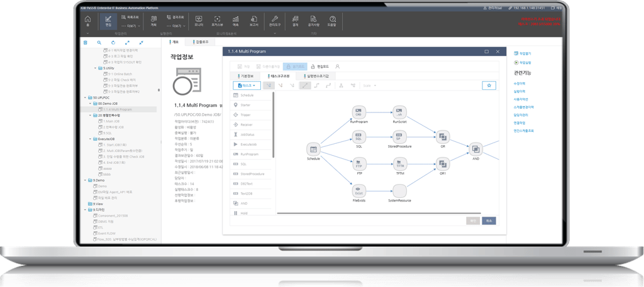Click the Schedule node on the canvas
The image size is (644, 287).
coord(313,149)
